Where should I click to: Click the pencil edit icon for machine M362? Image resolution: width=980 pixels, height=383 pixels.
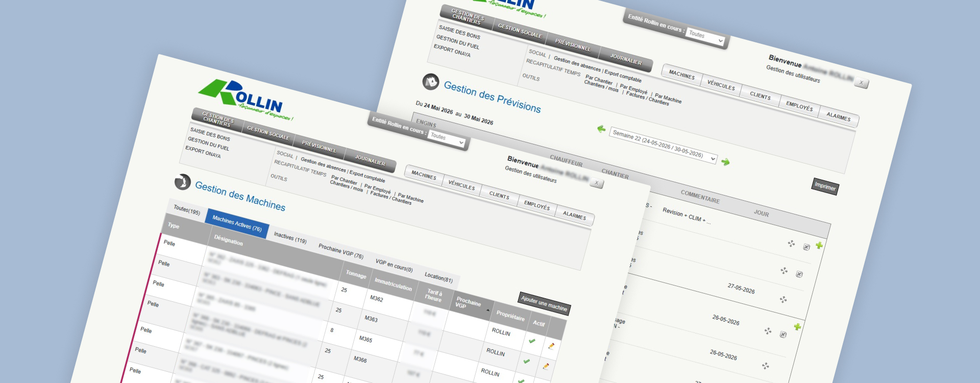[551, 346]
